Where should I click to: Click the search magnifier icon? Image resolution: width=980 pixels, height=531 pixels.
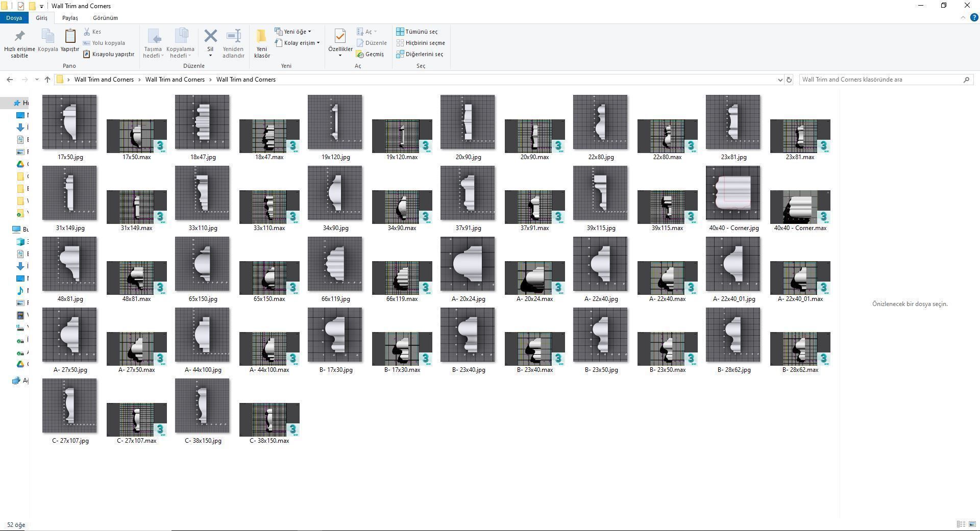coord(966,80)
